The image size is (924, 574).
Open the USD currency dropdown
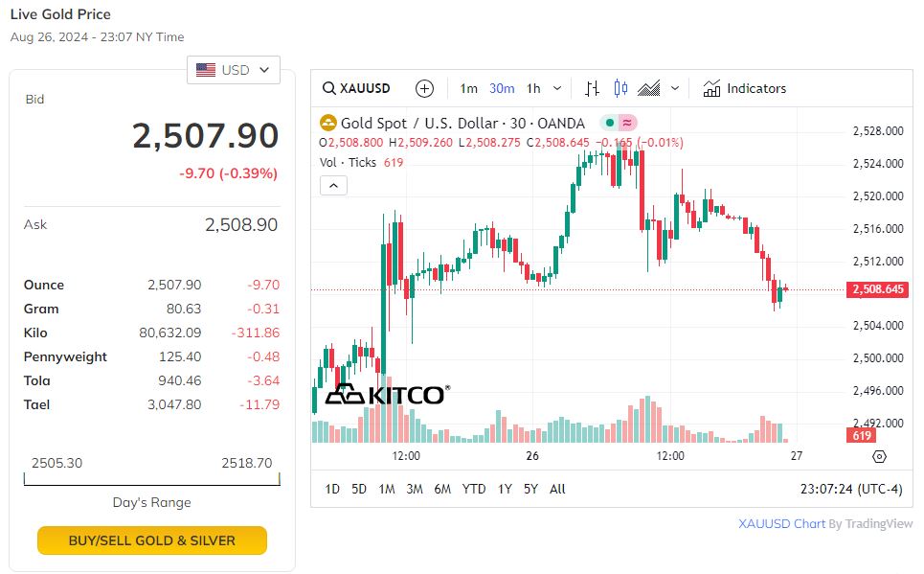[234, 70]
